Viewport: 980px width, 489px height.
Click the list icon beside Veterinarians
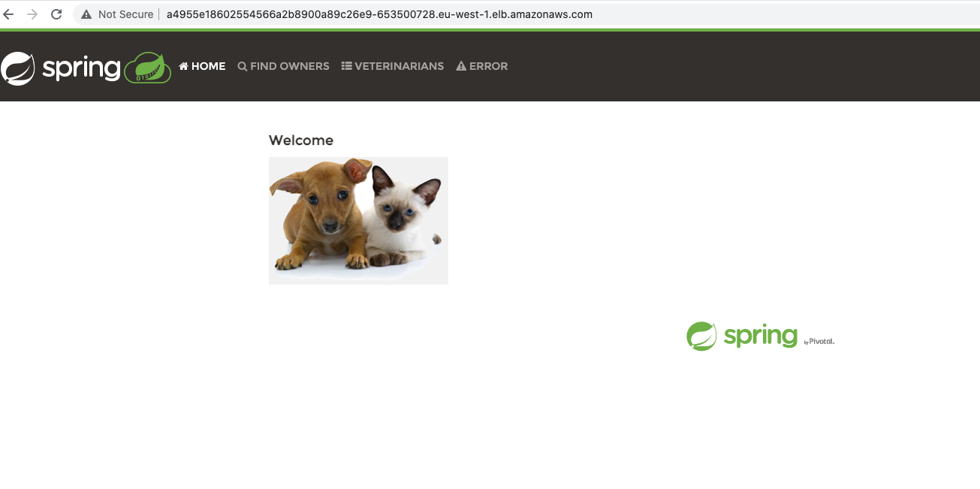[346, 66]
